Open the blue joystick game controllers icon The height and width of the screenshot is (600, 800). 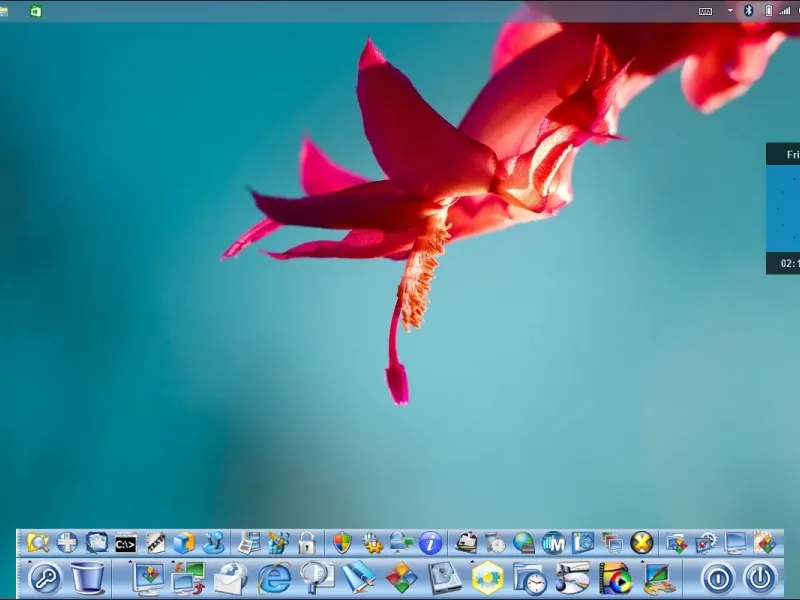(x=214, y=543)
